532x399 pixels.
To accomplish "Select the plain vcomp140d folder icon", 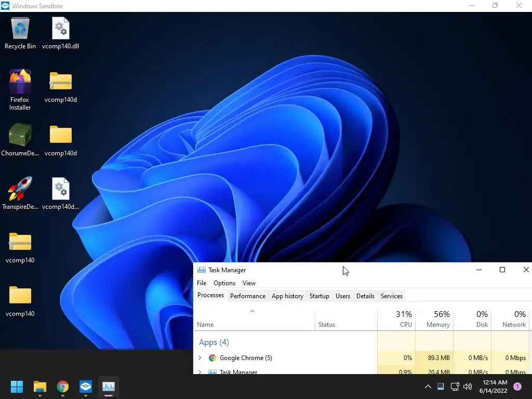I will pyautogui.click(x=60, y=139).
